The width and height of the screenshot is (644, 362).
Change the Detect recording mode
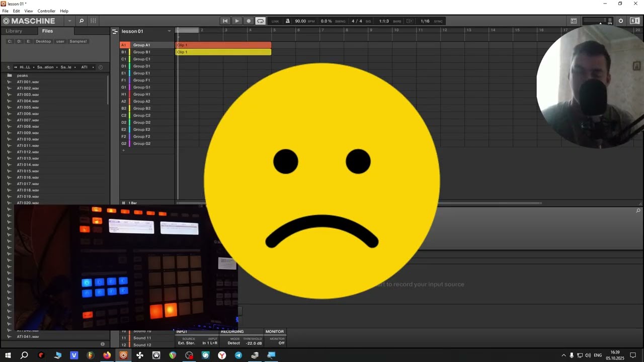233,343
